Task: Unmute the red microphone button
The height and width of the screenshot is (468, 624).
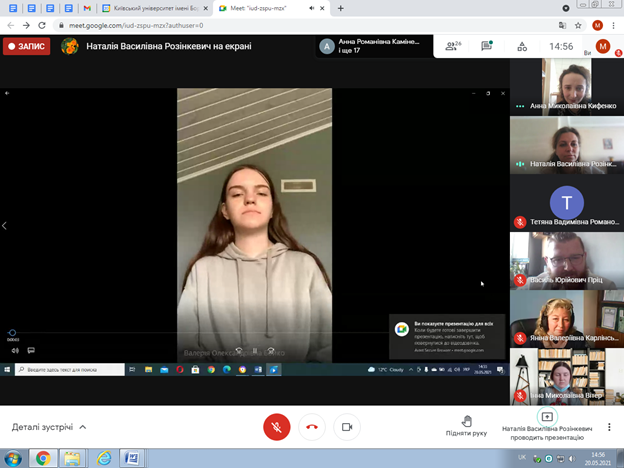Action: coord(277,427)
